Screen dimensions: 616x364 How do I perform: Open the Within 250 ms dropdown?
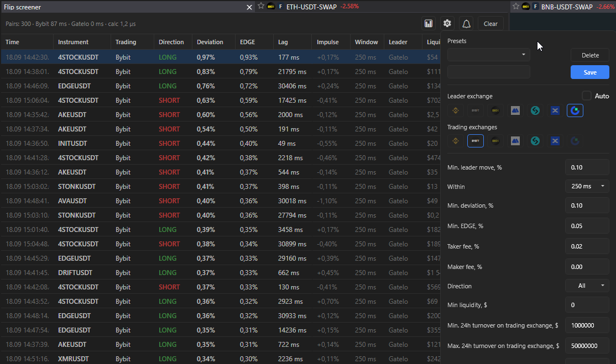[x=587, y=186]
